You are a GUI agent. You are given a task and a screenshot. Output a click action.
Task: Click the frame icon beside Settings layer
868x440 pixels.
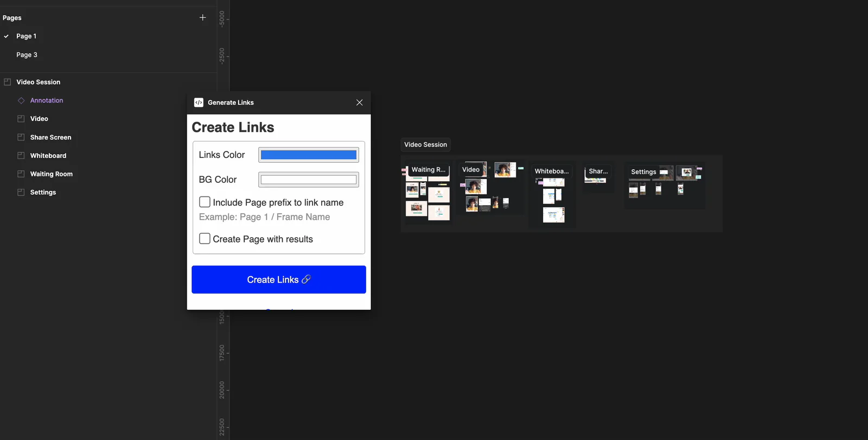point(21,193)
